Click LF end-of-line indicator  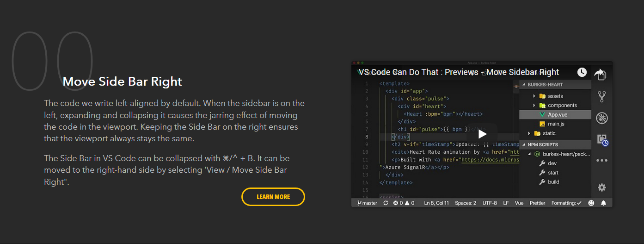click(506, 203)
